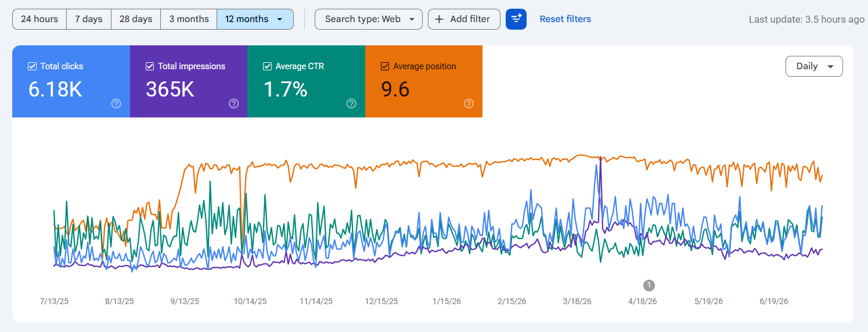The image size is (868, 332).
Task: Open help icon on Total impressions card
Action: tap(233, 103)
